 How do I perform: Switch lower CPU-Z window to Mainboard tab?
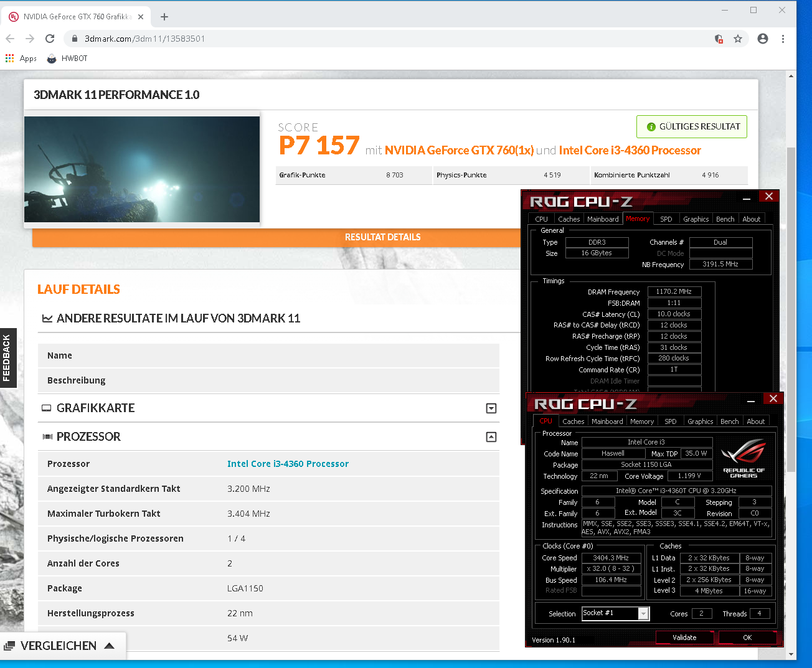point(607,421)
